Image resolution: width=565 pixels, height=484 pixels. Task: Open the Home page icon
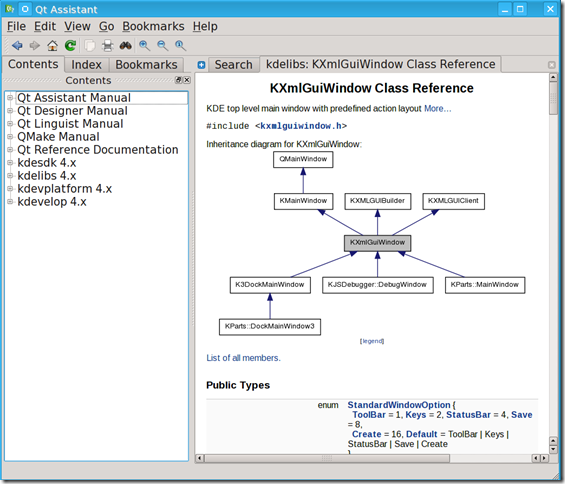[x=52, y=45]
